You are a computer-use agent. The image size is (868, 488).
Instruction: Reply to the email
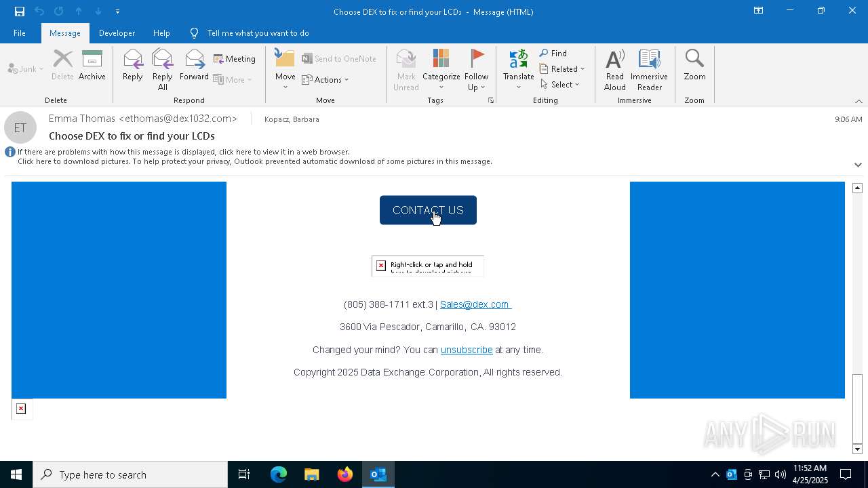(132, 66)
